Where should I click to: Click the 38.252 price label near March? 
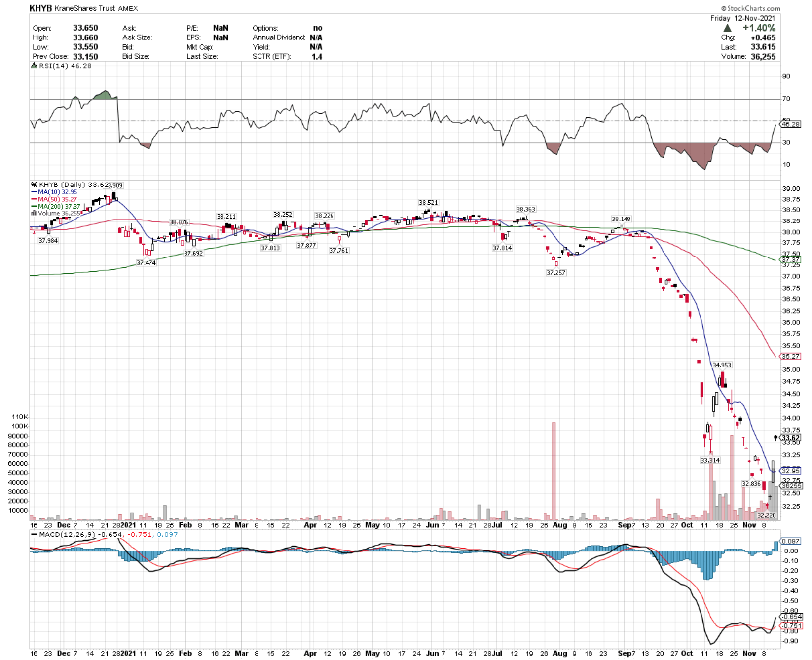tap(283, 215)
